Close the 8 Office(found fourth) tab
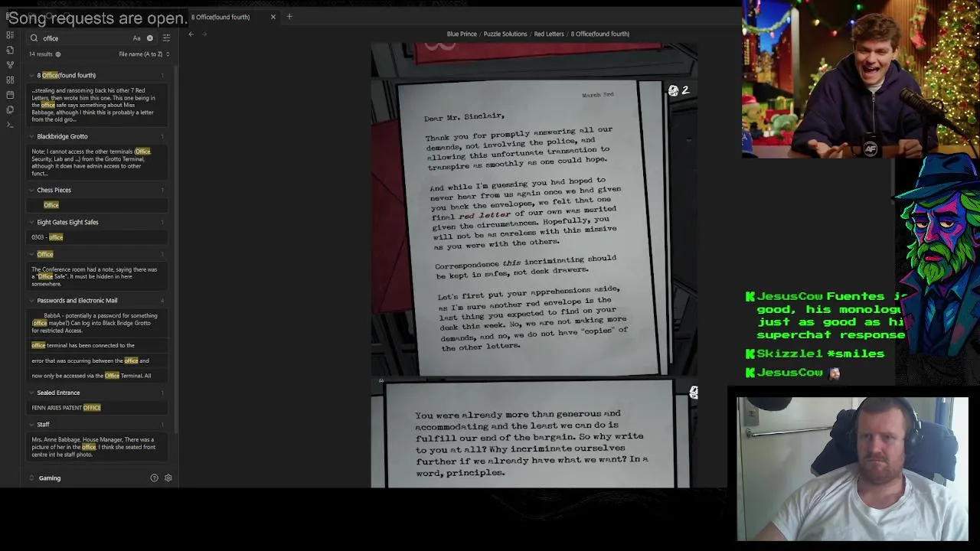 [x=273, y=17]
